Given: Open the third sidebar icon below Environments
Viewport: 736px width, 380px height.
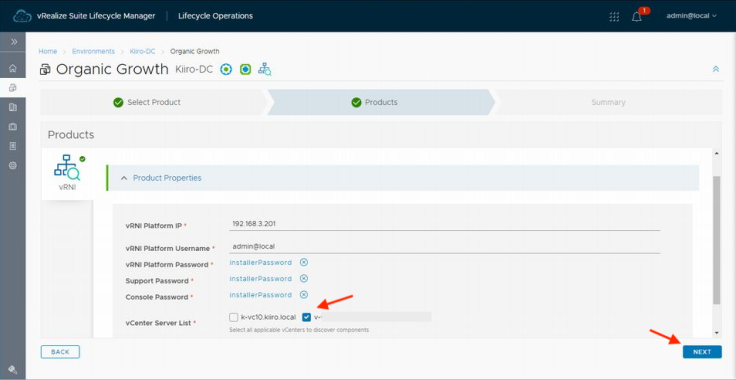Looking at the screenshot, I should point(13,107).
